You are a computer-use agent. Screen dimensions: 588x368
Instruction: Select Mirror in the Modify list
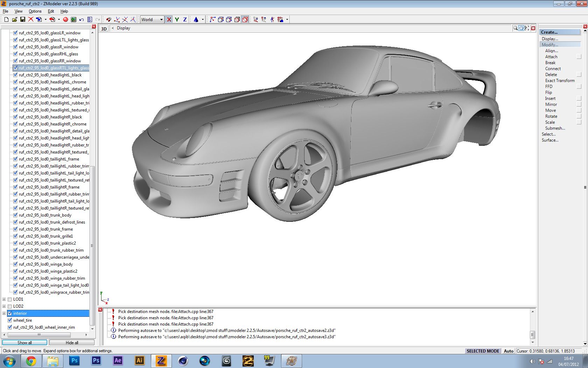click(551, 104)
